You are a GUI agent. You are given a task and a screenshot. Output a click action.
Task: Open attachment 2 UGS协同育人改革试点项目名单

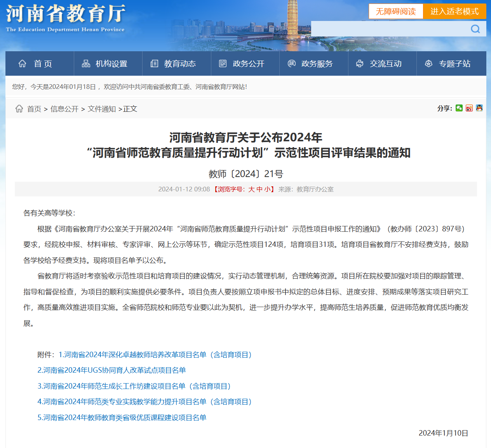(x=111, y=370)
